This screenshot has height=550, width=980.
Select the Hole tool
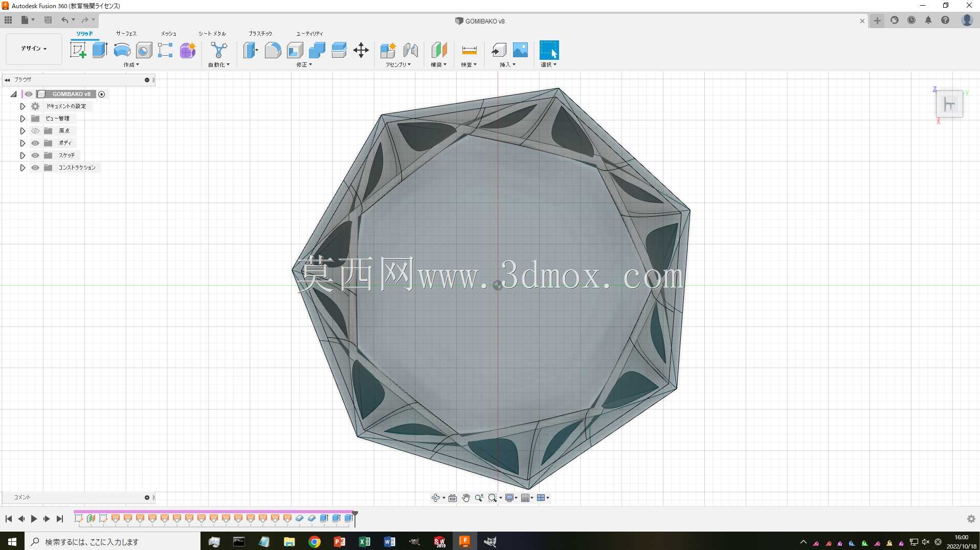tap(144, 50)
